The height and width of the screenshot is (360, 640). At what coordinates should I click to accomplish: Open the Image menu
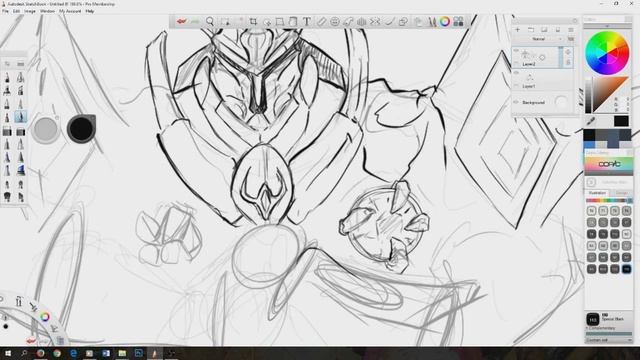pos(30,11)
